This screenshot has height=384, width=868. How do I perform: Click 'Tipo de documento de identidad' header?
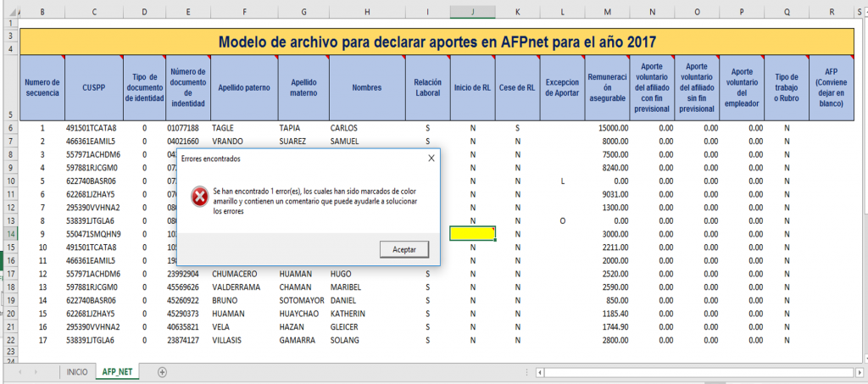click(x=144, y=87)
